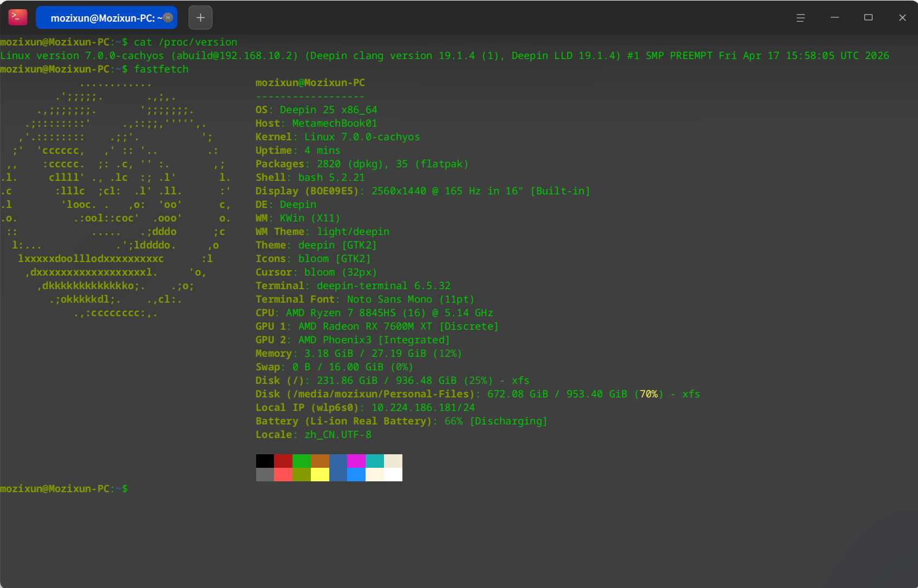Click the 'CPU: AMD Ryzen 7 8845HS' line

tap(374, 313)
